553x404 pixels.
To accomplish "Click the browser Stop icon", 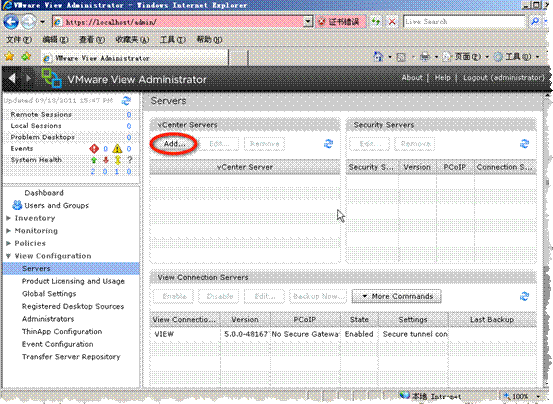I will (392, 22).
